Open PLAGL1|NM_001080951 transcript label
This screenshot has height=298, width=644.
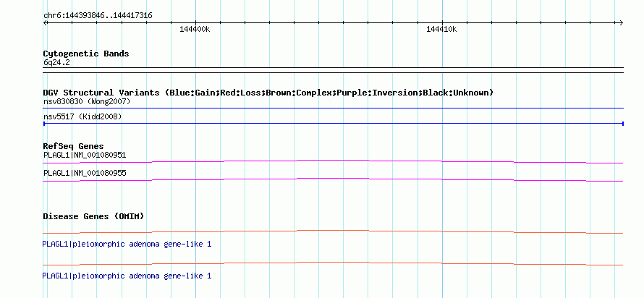tap(85, 156)
